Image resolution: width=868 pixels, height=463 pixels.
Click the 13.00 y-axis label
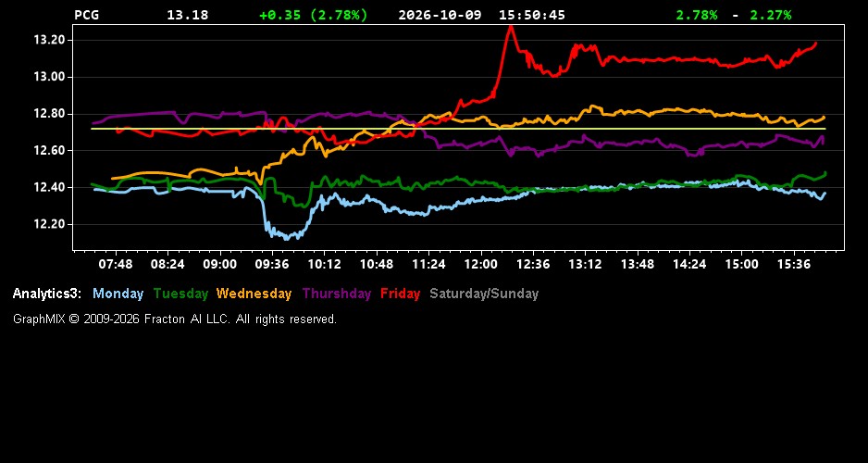click(x=50, y=77)
